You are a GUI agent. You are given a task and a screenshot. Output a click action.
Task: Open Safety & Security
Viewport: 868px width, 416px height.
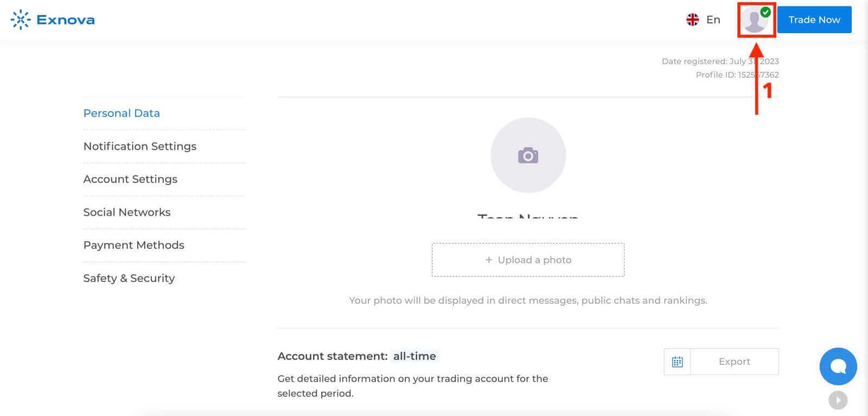click(x=129, y=278)
